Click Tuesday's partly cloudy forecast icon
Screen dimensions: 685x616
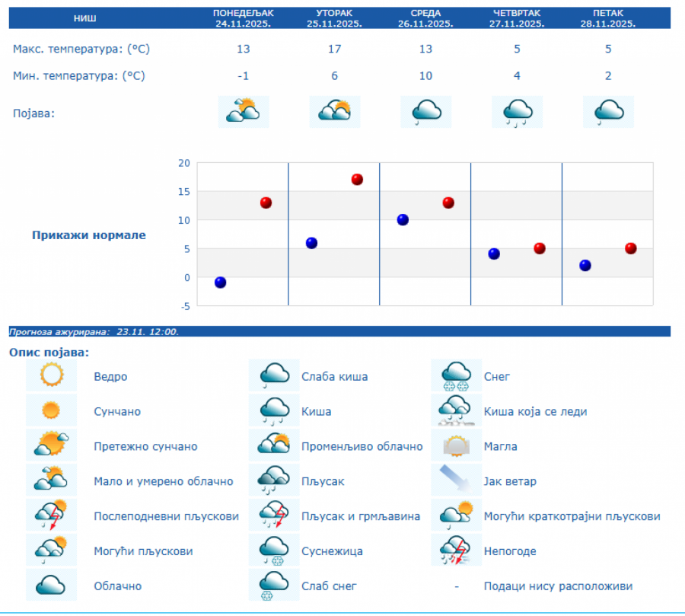[334, 112]
